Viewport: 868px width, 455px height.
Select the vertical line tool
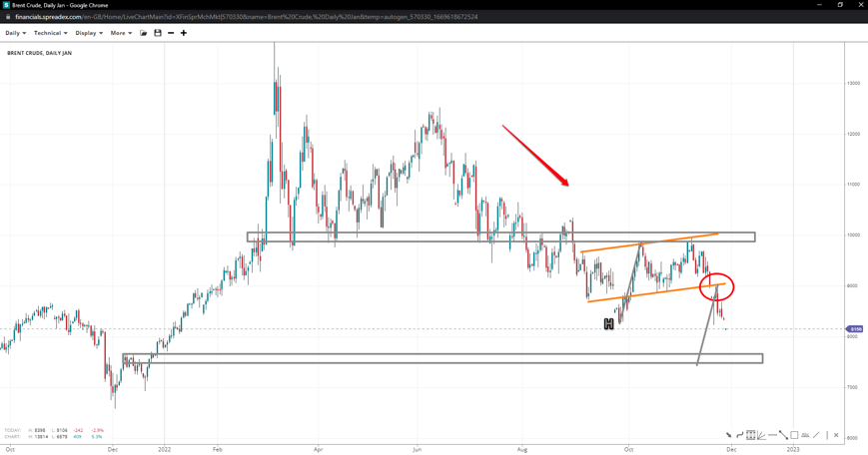[x=826, y=435]
